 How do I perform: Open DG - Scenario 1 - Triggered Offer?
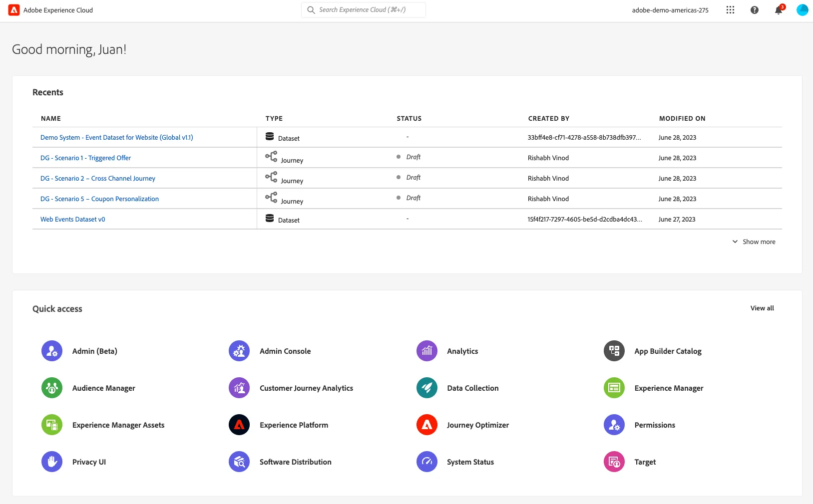pyautogui.click(x=85, y=158)
